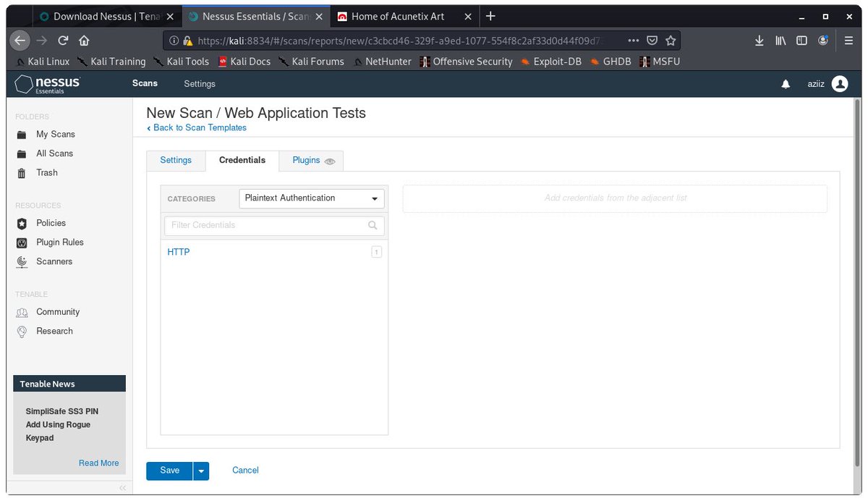Click Back to Scan Templates link
Screen dimensions: 868x501
click(x=197, y=128)
